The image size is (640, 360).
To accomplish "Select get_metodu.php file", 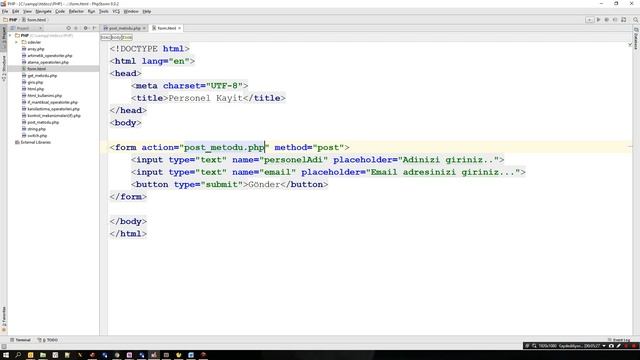I will [x=40, y=76].
